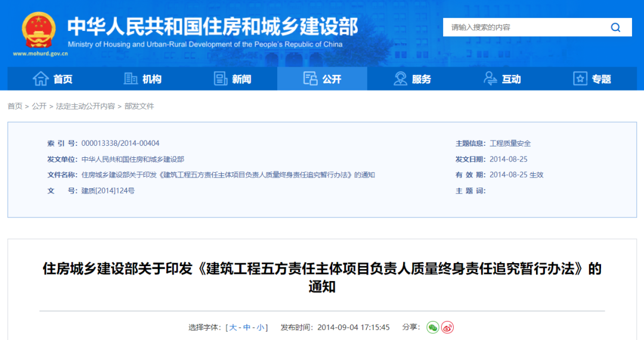Click the site title 中华人民共和国住房和城乡建设部
This screenshot has height=340, width=644.
pos(213,26)
